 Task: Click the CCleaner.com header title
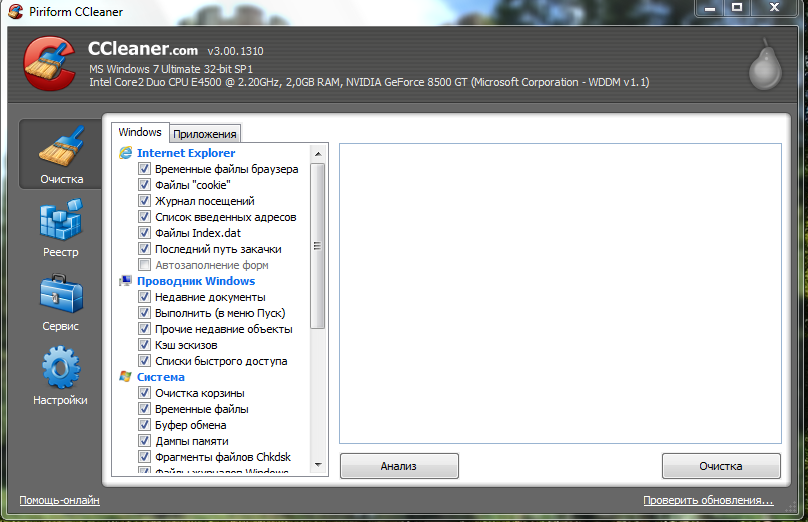[x=143, y=48]
